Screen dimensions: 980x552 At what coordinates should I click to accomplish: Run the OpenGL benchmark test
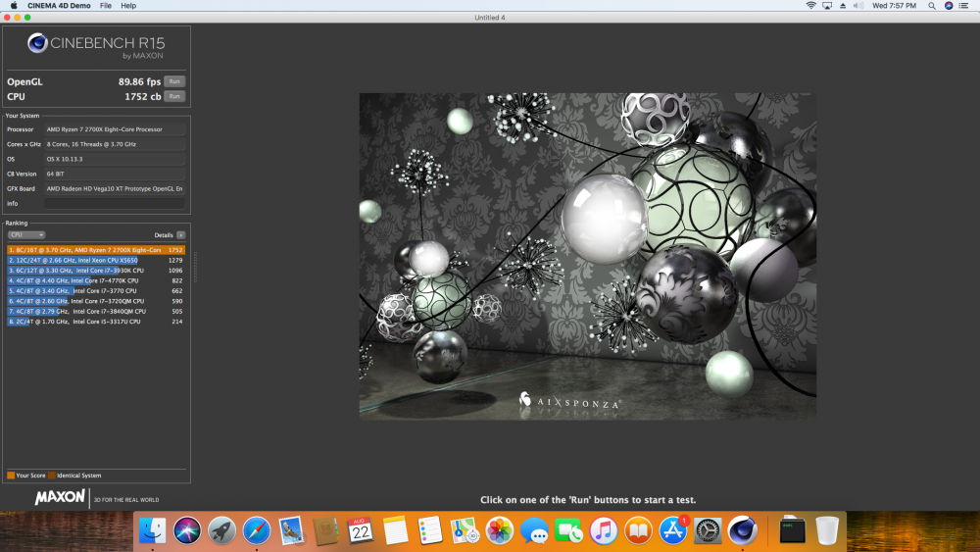tap(174, 81)
